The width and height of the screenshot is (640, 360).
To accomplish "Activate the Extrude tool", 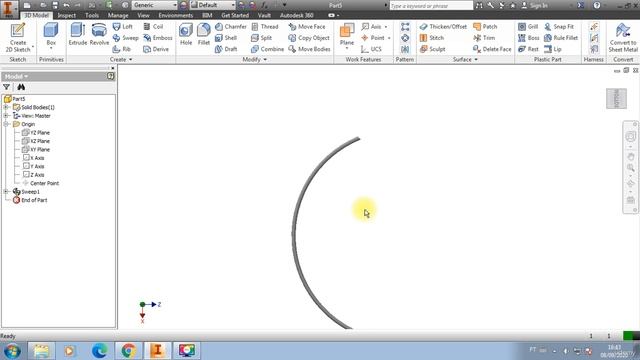I will (78, 34).
